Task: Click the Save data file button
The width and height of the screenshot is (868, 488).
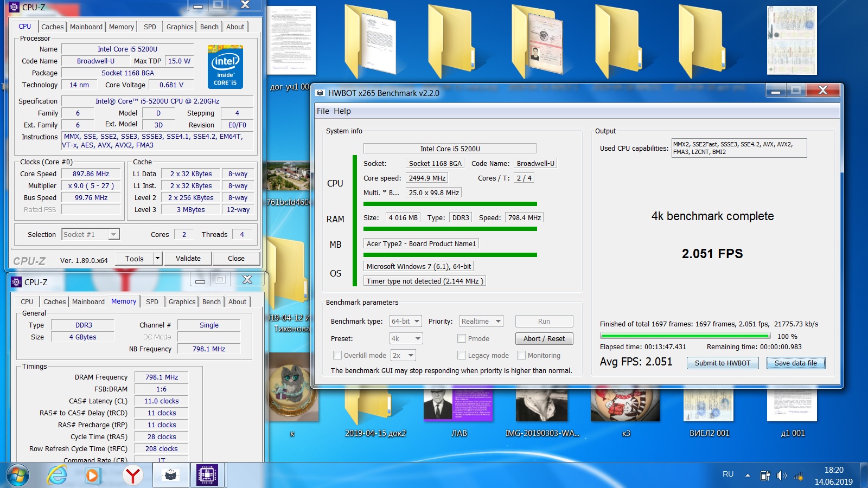Action: (796, 363)
